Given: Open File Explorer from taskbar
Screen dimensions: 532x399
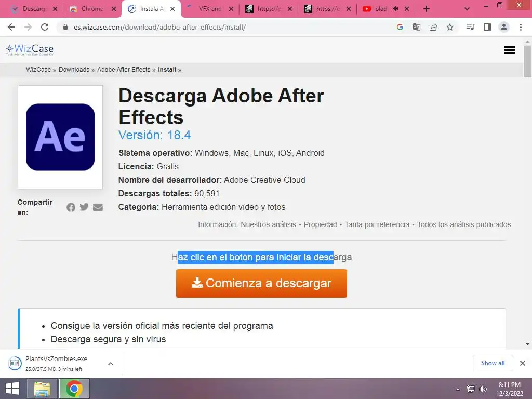Looking at the screenshot, I should 42,389.
